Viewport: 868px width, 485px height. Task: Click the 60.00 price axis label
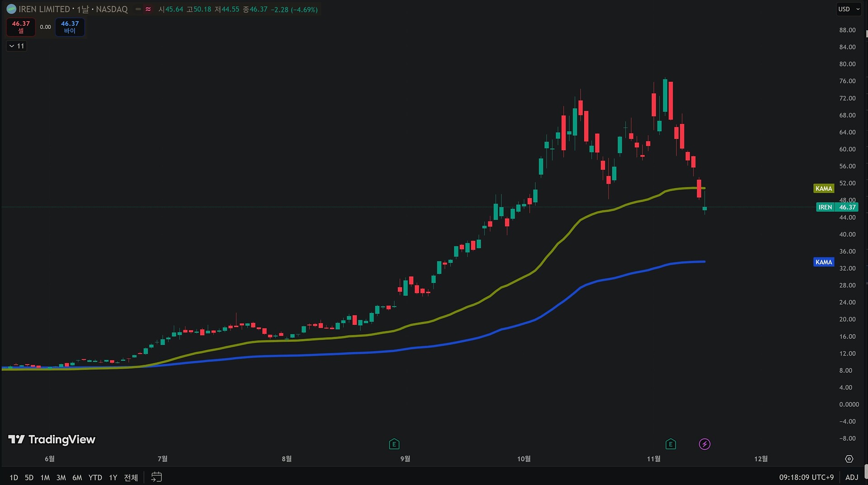point(847,149)
